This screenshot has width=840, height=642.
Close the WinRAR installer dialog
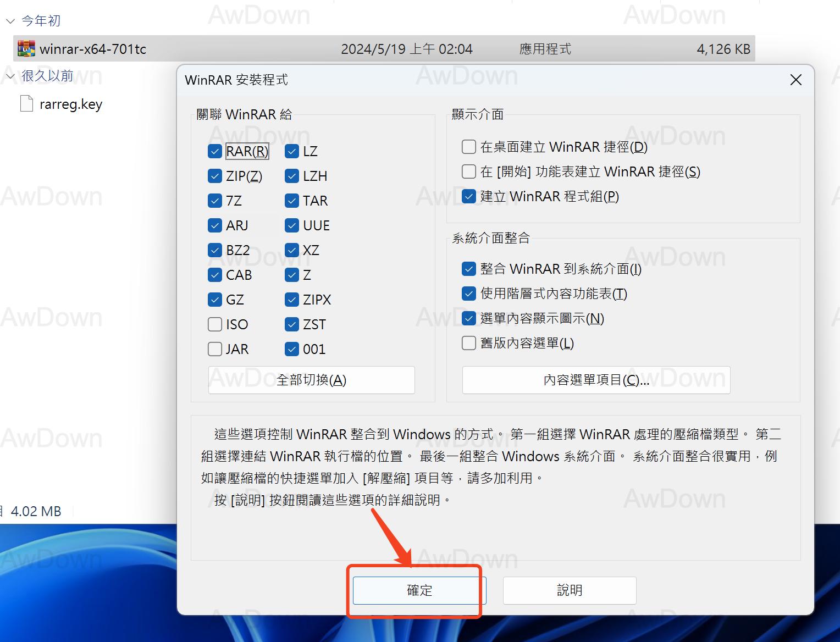[795, 80]
